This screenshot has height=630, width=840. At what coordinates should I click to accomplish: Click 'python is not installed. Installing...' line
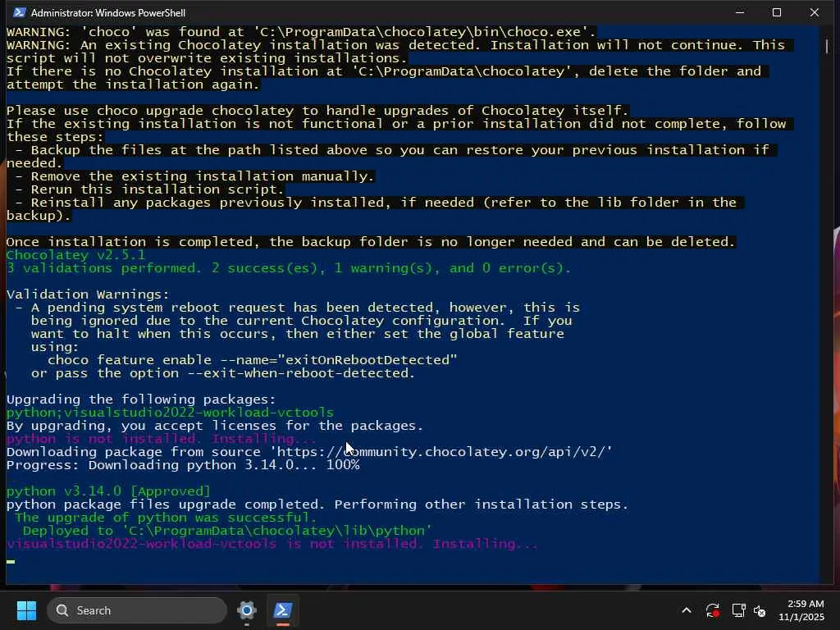tap(162, 439)
